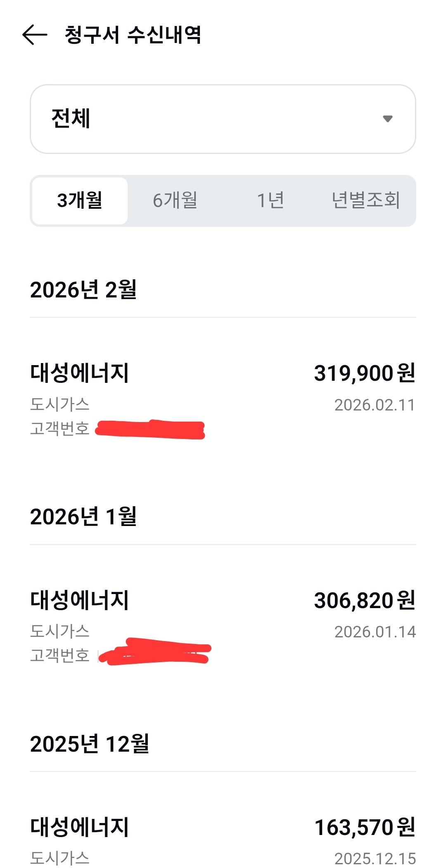This screenshot has width=446, height=868.
Task: Click the 청구서 수신내역 page title
Action: click(x=133, y=35)
